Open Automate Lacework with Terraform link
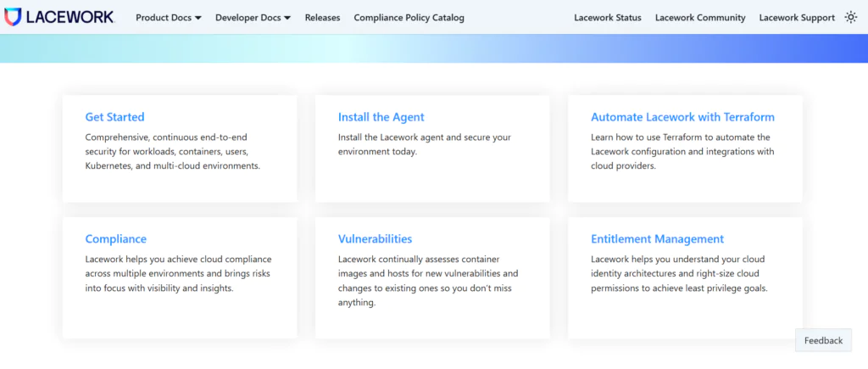Viewport: 868px width, 369px height. pyautogui.click(x=682, y=117)
